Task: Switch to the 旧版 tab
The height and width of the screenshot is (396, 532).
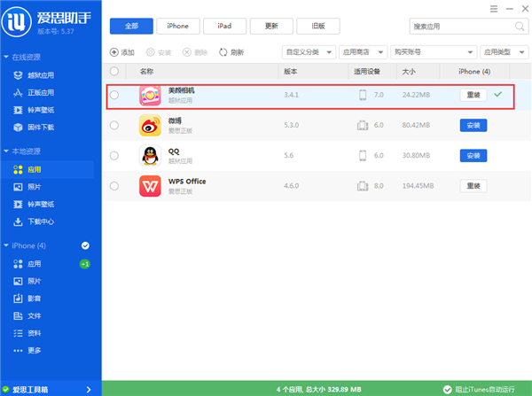Action: pyautogui.click(x=318, y=26)
